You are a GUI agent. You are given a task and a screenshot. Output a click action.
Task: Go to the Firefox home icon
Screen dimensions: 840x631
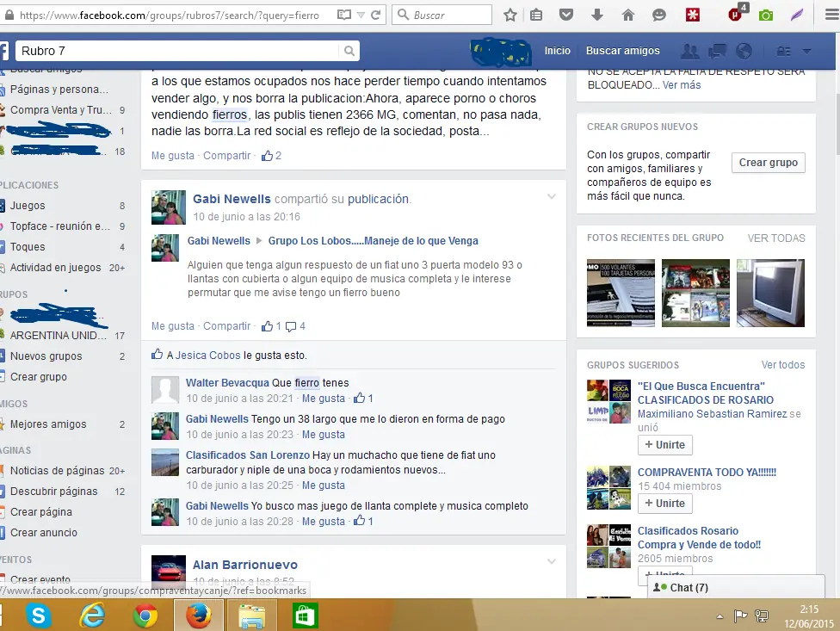(628, 15)
